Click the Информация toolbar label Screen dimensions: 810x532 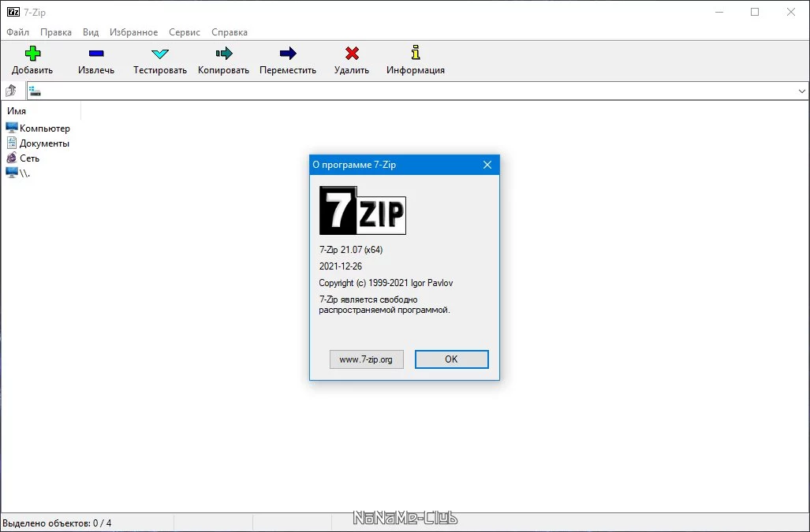tap(416, 70)
